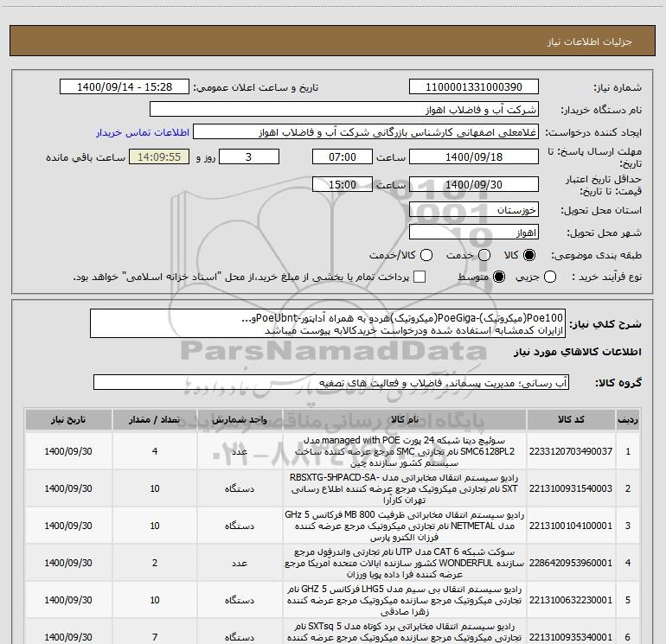Select item code 2213100632230001
Screen dimensions: 666x644
[x=571, y=600]
